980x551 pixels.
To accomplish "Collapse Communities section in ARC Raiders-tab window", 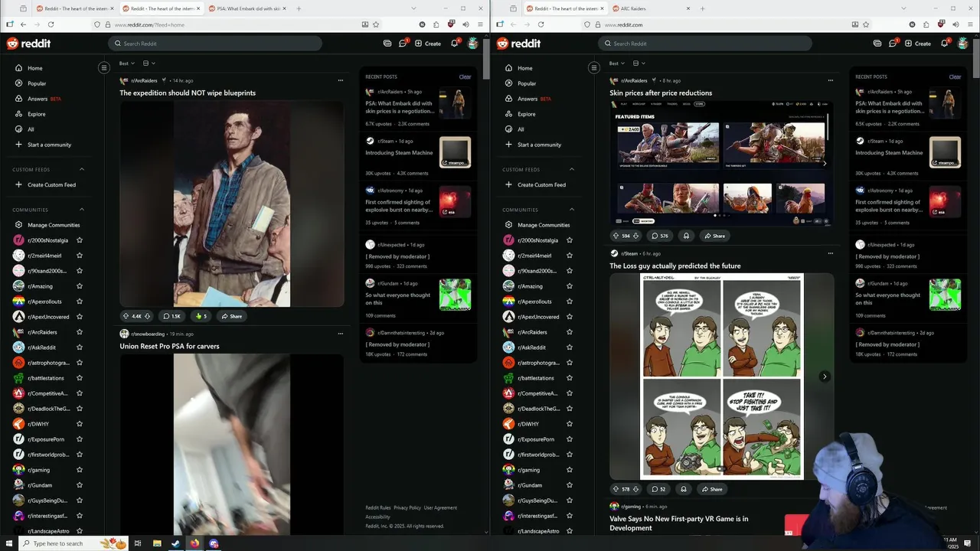I will point(572,210).
